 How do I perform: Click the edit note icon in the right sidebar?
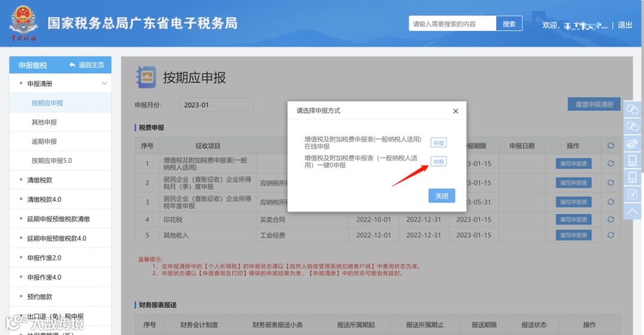(632, 194)
